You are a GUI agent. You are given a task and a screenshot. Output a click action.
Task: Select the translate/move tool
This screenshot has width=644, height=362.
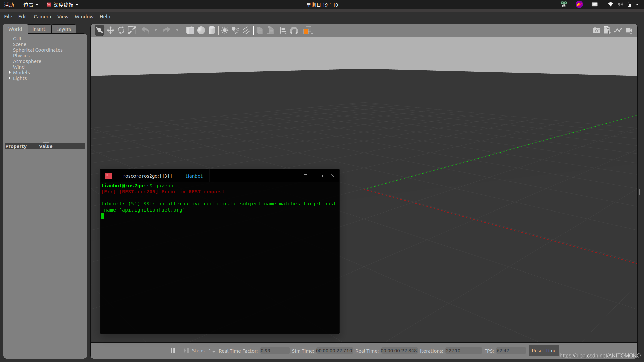pyautogui.click(x=110, y=30)
